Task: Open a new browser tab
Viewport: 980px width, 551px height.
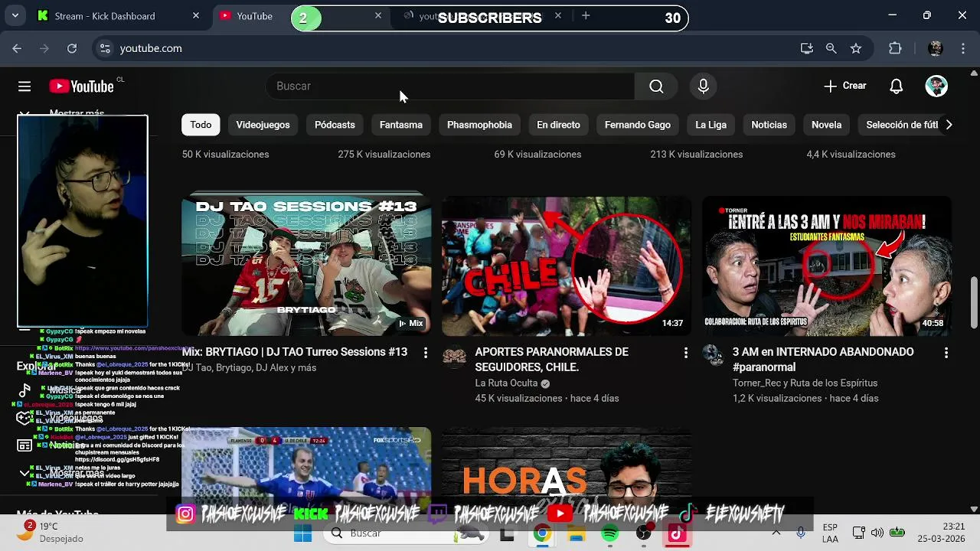Action: 586,16
